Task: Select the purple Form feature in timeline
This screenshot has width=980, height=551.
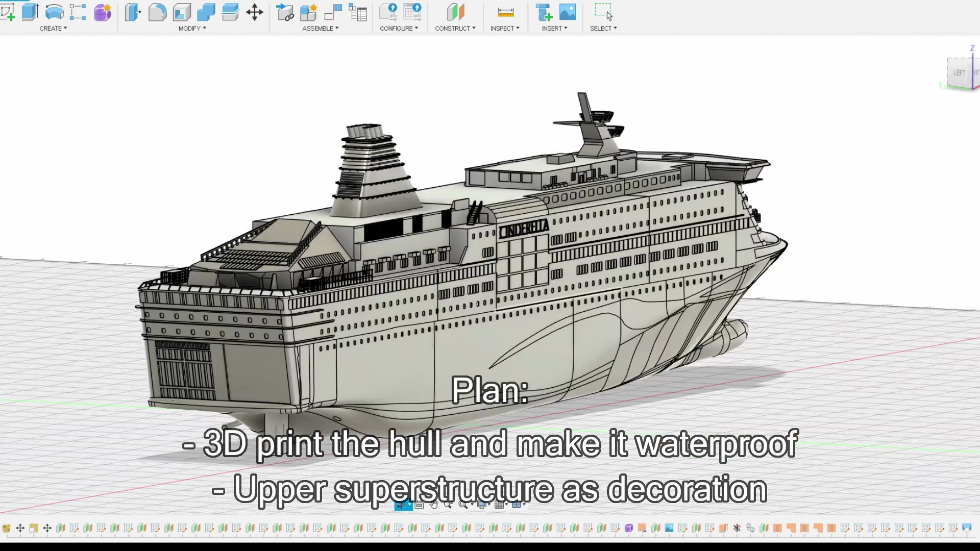Action: click(629, 528)
